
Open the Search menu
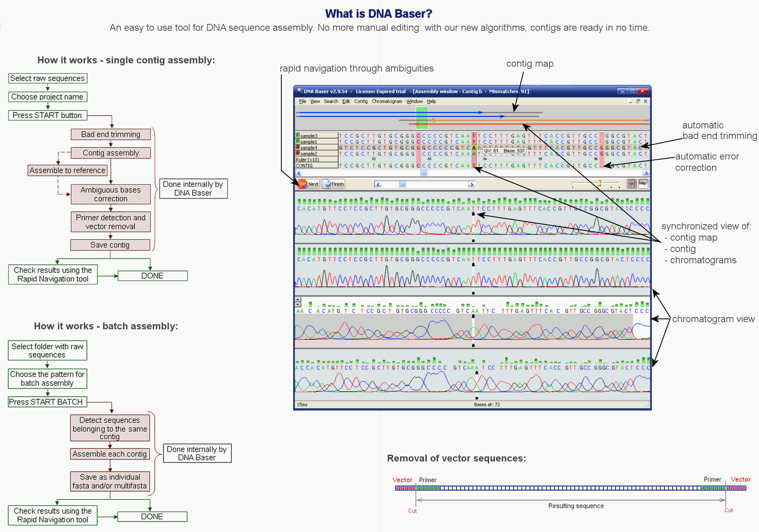coord(331,101)
